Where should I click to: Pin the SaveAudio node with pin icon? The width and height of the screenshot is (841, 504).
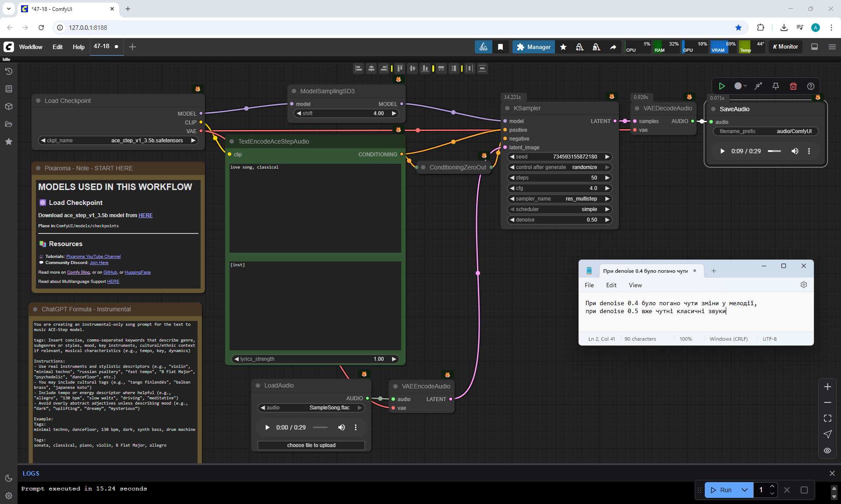(x=775, y=86)
